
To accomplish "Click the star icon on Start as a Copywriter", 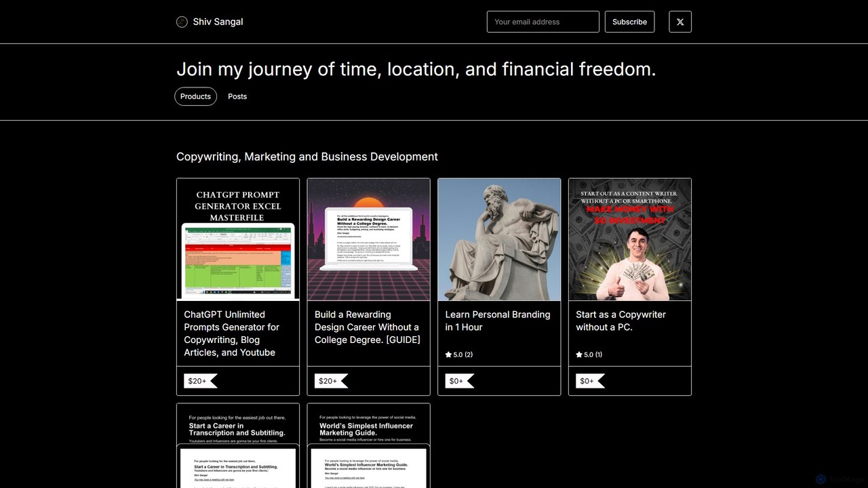I will click(579, 354).
